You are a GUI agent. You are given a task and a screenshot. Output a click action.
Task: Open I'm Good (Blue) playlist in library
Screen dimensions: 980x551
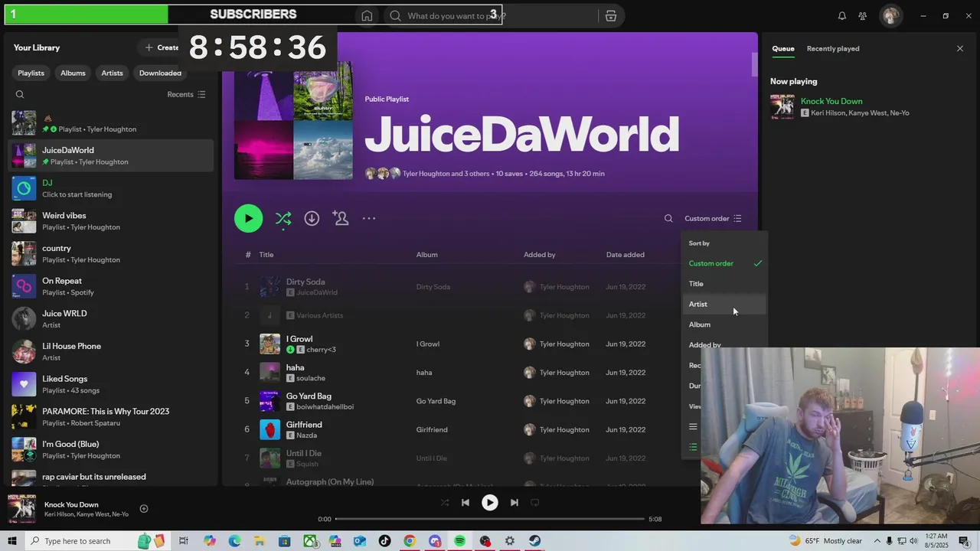coord(111,449)
